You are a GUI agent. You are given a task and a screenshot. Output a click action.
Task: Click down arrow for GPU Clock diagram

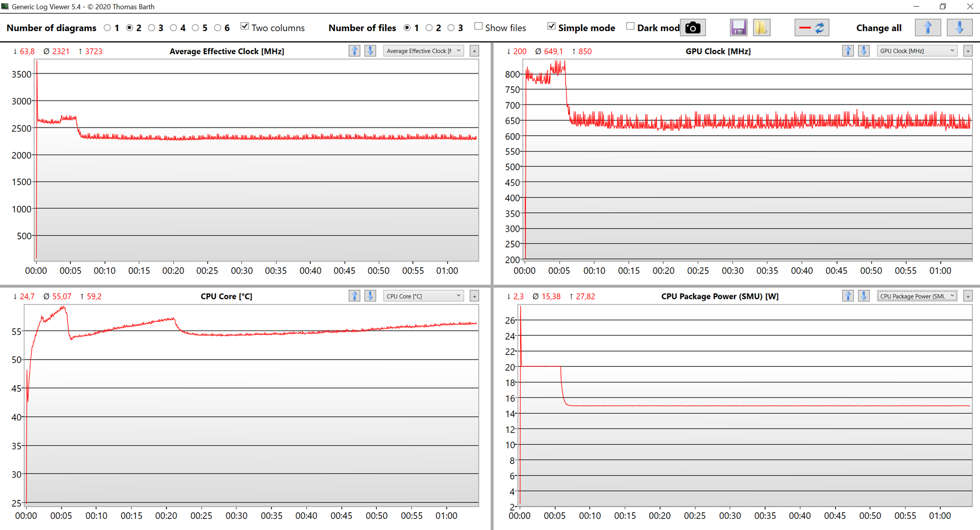point(864,51)
